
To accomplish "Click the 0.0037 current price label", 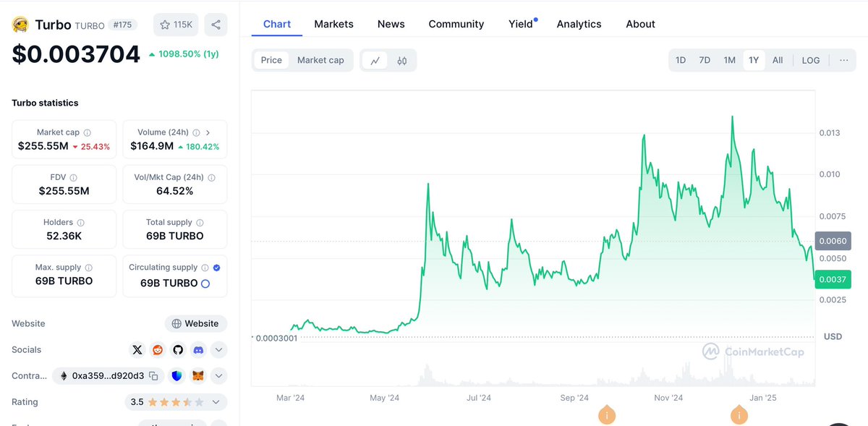I will [832, 279].
